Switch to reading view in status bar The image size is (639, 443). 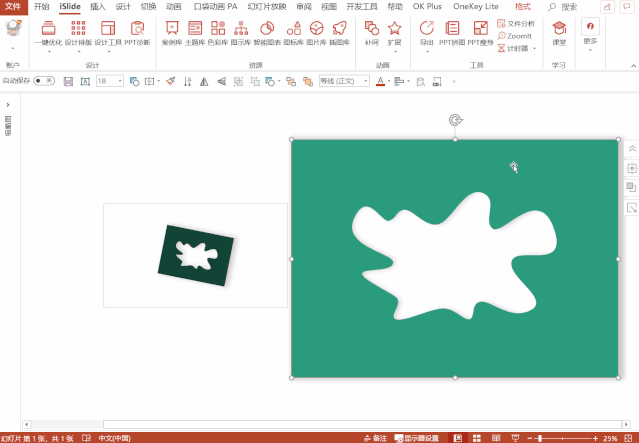coord(496,438)
